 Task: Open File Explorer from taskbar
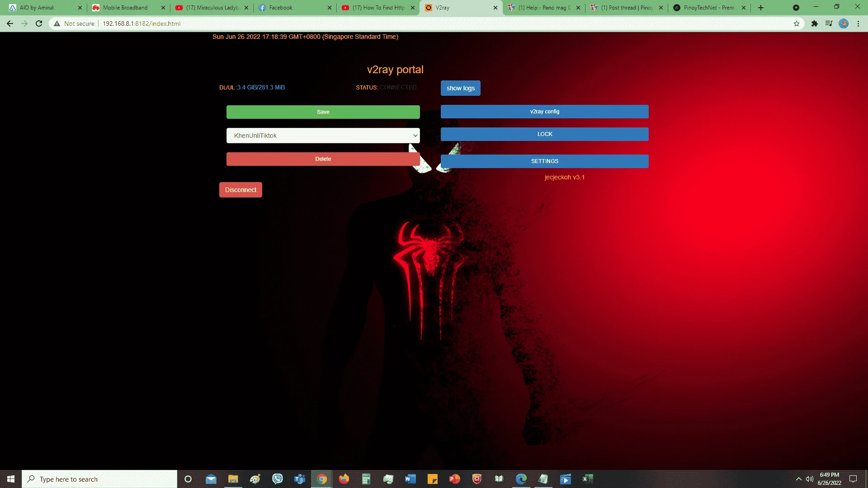[233, 479]
